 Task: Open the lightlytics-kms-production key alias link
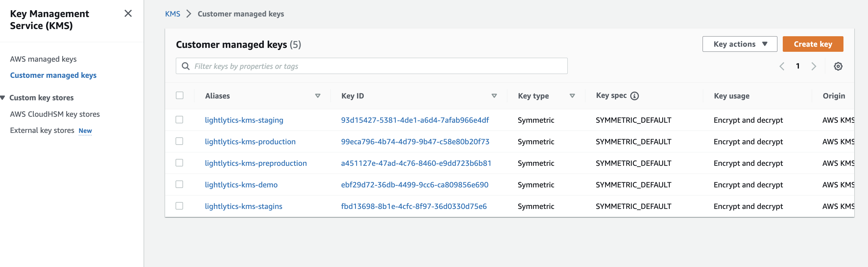tap(250, 142)
